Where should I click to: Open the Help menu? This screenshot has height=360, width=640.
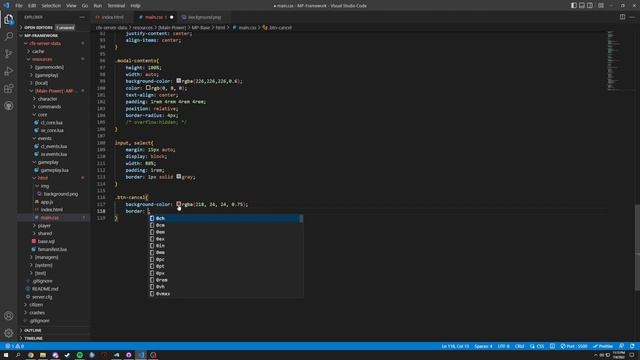point(136,6)
